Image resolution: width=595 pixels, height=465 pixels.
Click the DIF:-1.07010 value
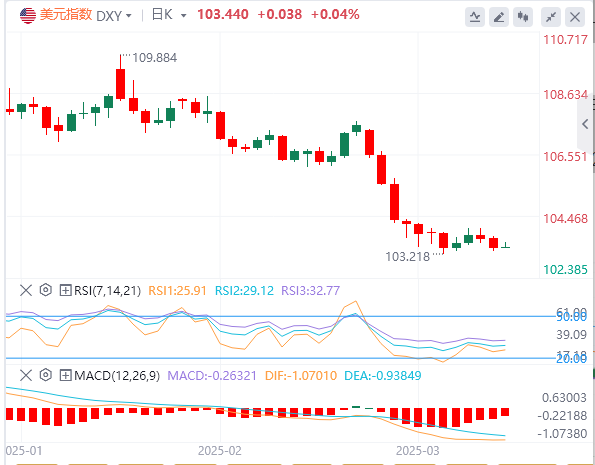click(x=301, y=376)
